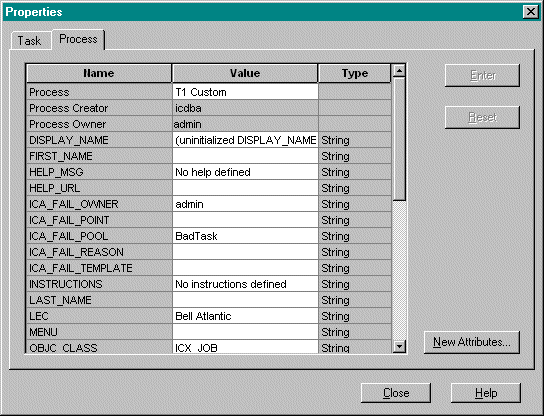Click the grayed-out Reset button
This screenshot has width=544, height=416.
[482, 117]
